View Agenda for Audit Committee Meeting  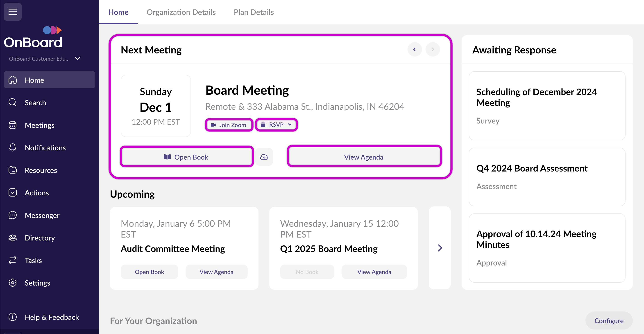216,272
